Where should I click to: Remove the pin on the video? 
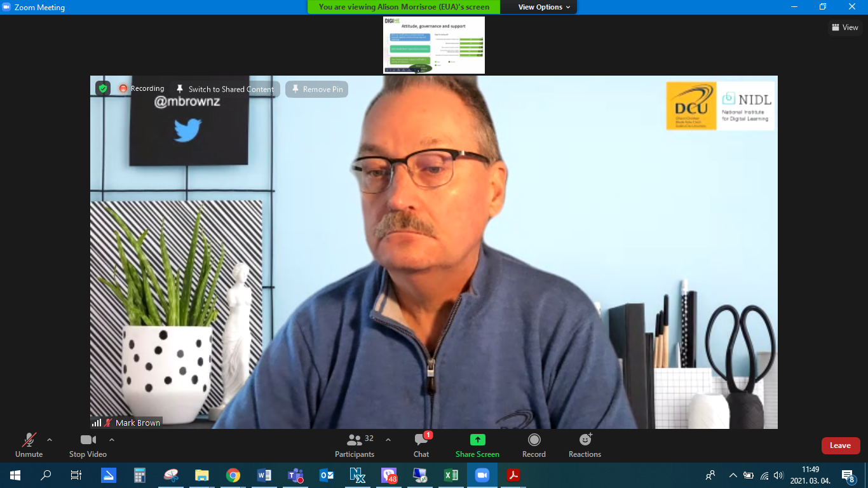point(316,89)
